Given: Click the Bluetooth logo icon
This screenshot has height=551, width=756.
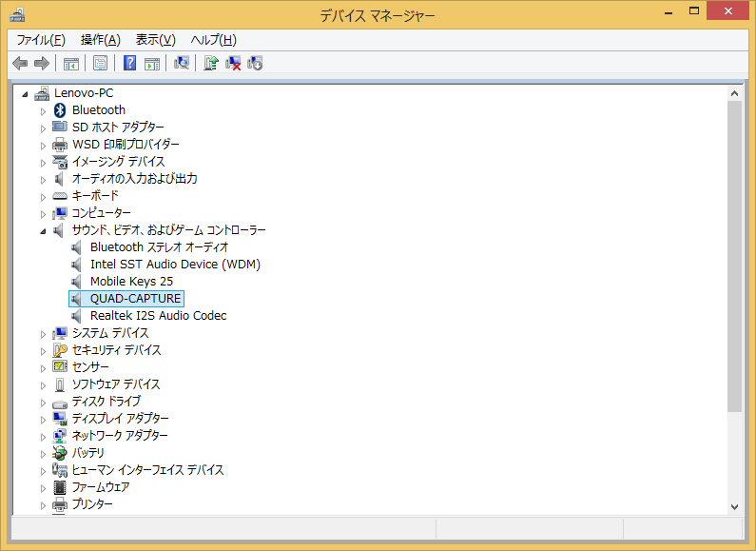Looking at the screenshot, I should tap(60, 110).
